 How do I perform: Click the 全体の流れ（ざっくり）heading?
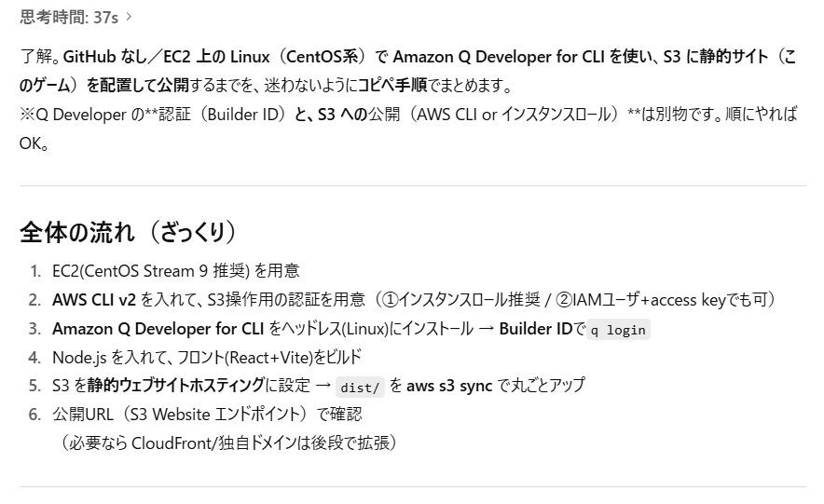click(x=128, y=232)
